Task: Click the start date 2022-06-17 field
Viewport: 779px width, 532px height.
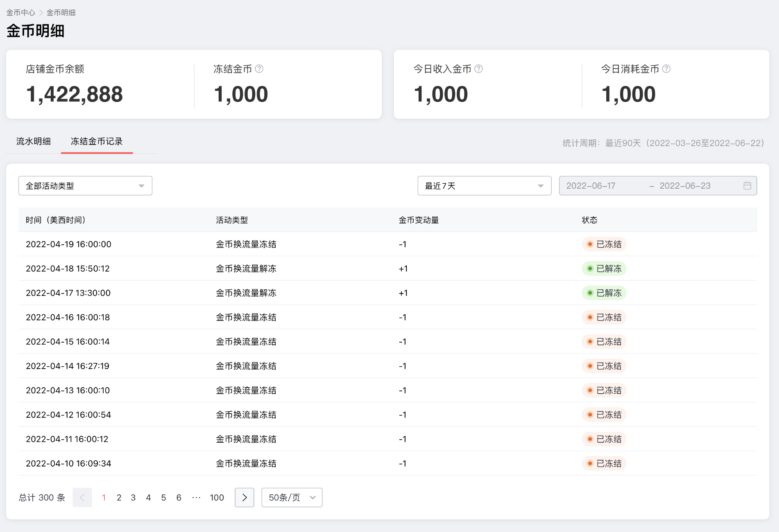Action: [591, 186]
